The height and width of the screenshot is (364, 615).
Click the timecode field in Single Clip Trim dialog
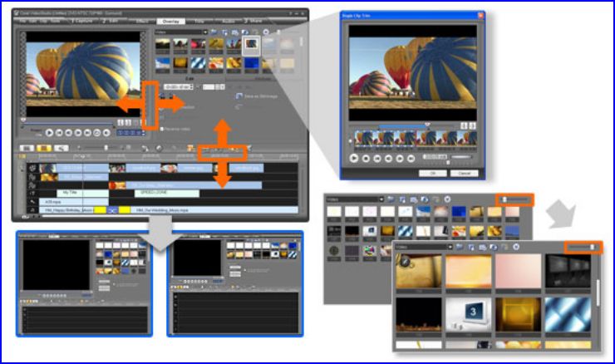coord(435,157)
